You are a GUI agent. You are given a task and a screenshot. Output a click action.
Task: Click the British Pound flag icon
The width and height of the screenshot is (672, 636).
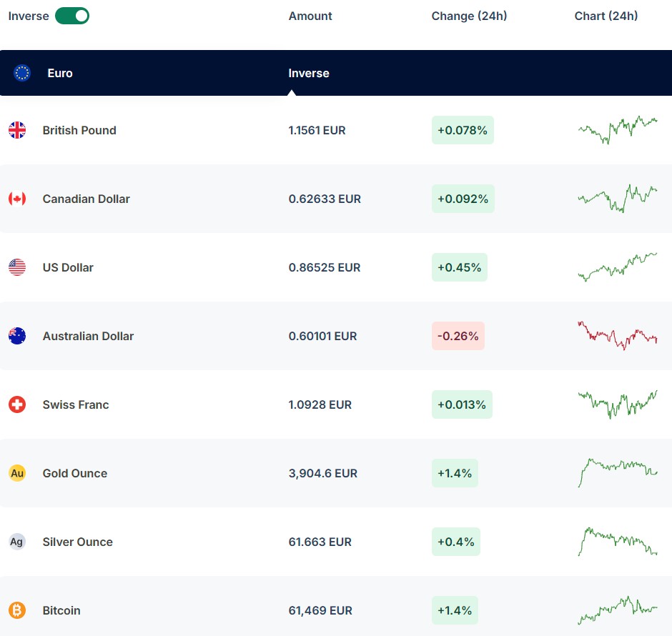[x=17, y=130]
